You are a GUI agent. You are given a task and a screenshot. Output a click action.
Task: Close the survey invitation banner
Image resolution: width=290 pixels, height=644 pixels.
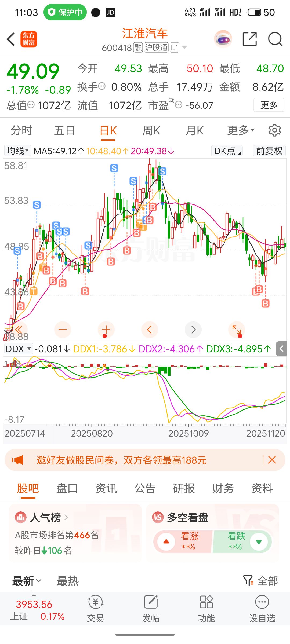coord(272,460)
